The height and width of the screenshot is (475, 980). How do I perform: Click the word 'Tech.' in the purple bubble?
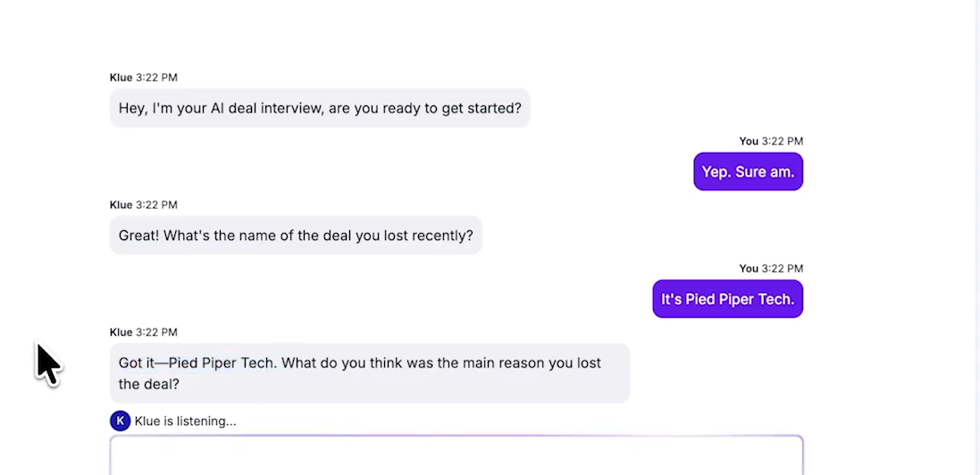click(x=779, y=299)
